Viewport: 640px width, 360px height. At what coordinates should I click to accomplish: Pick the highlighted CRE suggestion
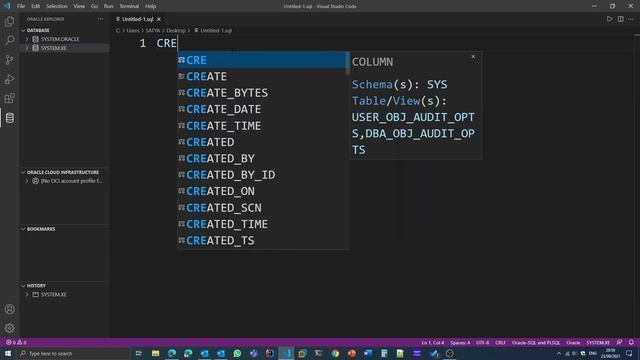pos(262,60)
